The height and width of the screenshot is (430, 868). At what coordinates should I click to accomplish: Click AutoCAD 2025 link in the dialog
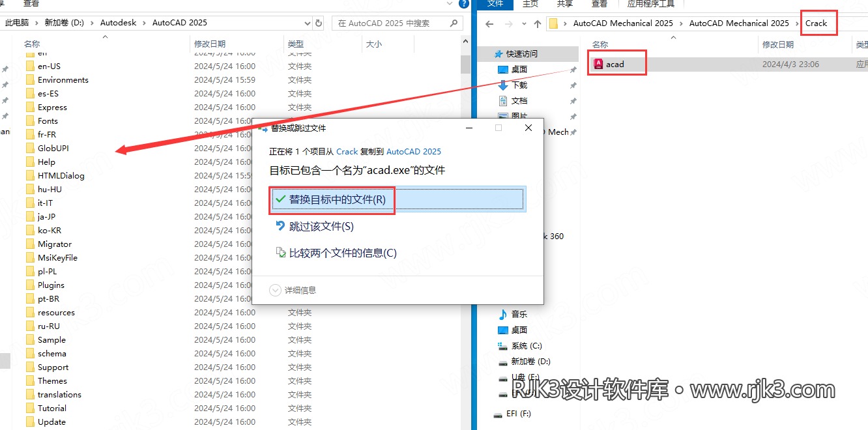pos(414,151)
